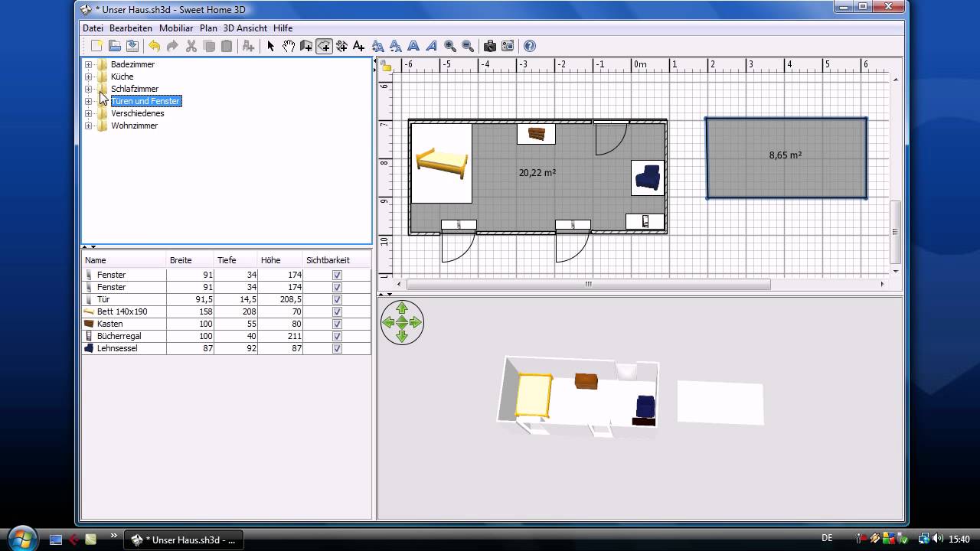
Task: Expand the Küche catalog folder
Action: [88, 77]
